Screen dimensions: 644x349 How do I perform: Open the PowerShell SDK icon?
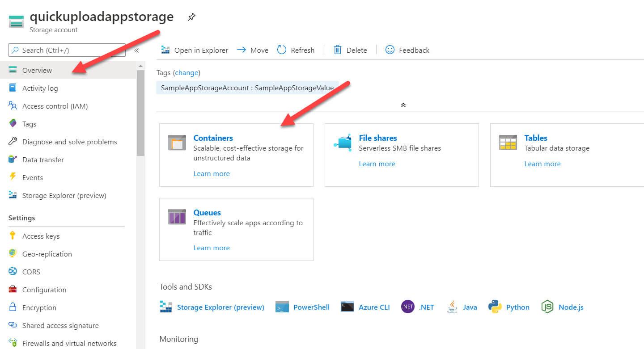point(282,307)
